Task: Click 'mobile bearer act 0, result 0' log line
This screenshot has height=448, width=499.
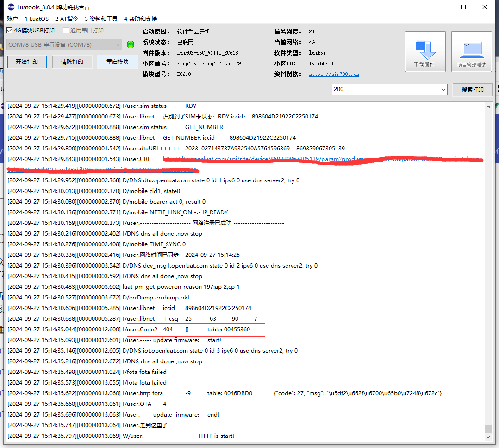Action: coord(106,202)
